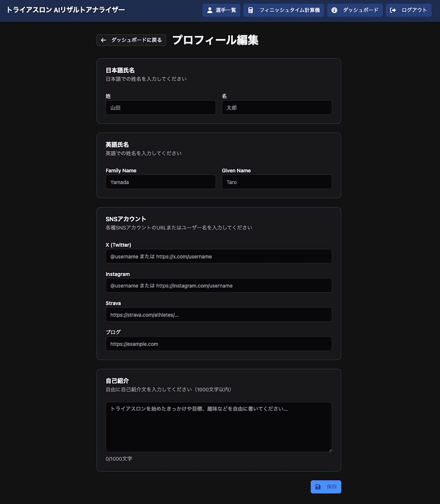The width and height of the screenshot is (440, 504).
Task: Focus the 名 input field with 太郎
Action: tap(277, 107)
